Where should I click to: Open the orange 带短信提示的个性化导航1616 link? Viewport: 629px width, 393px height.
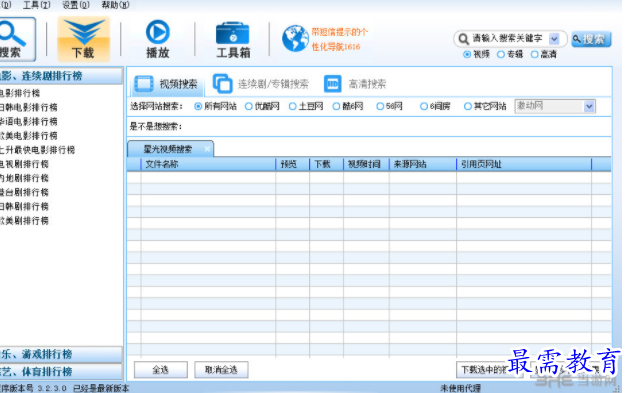click(339, 39)
